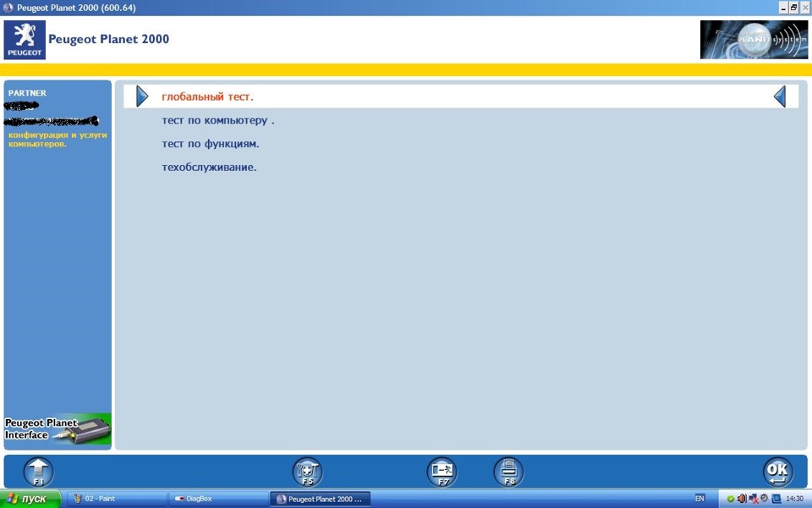Click the blue square tray icon

(776, 499)
